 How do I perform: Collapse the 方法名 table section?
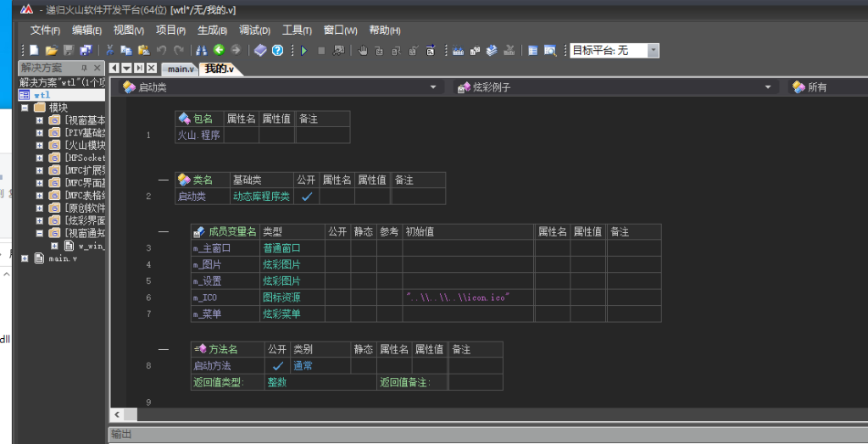pyautogui.click(x=164, y=349)
